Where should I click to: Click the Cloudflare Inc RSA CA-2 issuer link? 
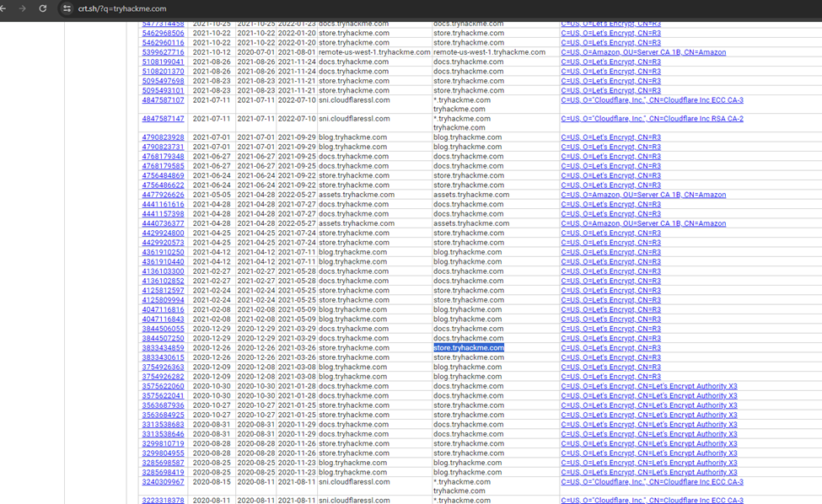coord(651,118)
